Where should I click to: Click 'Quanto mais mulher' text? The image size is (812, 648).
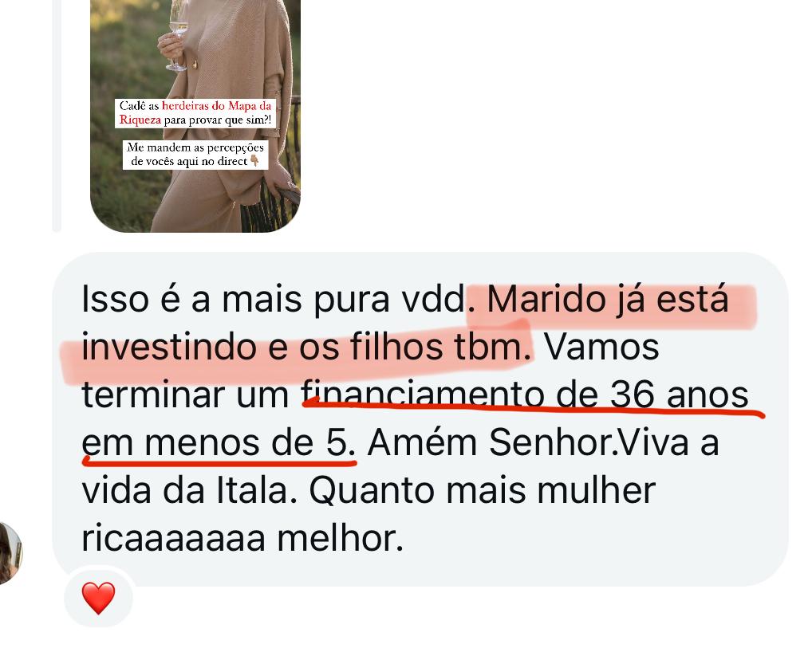(x=483, y=491)
